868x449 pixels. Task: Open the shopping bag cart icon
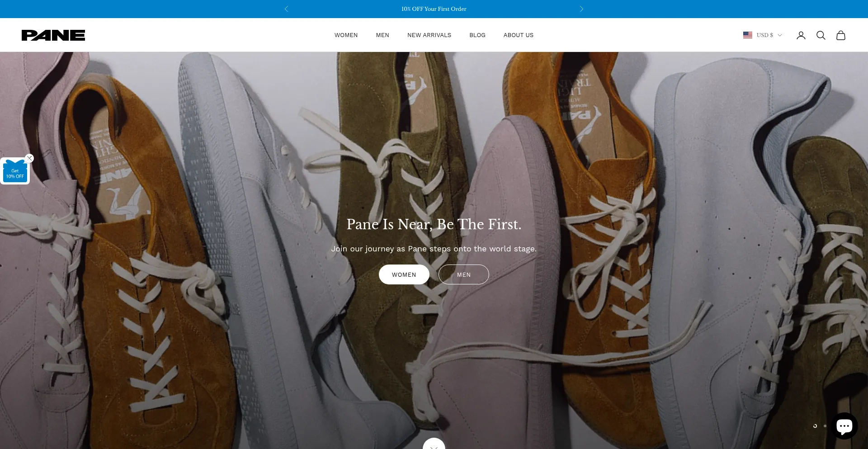coord(840,35)
